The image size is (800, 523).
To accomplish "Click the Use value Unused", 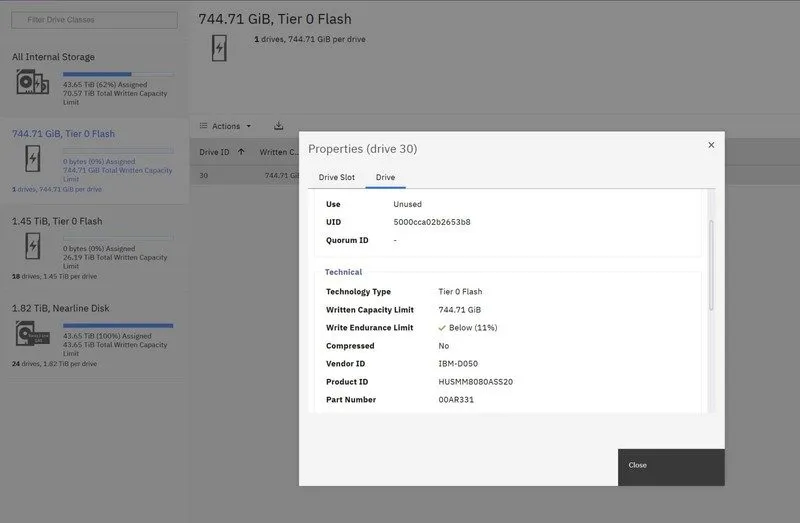I will (407, 204).
